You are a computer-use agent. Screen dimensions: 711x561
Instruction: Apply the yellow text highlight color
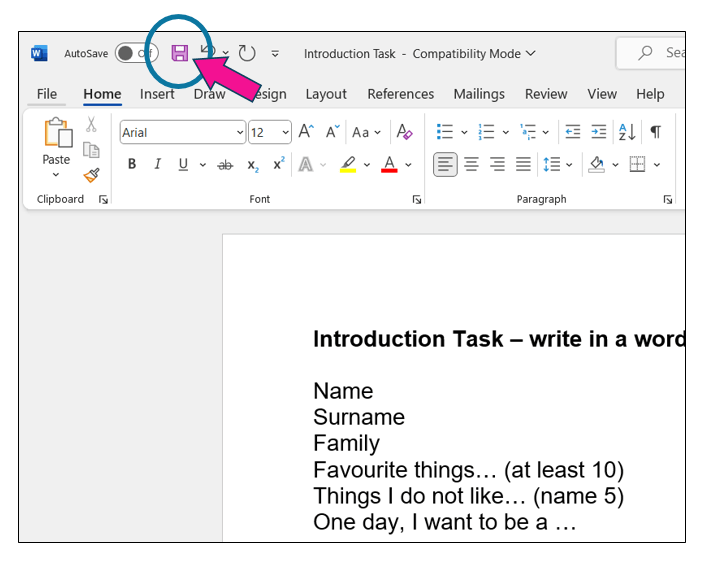pos(348,165)
